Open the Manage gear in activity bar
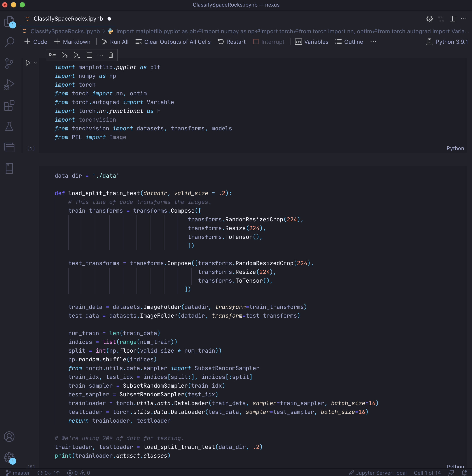Viewport: 472px width, 476px height. tap(9, 458)
